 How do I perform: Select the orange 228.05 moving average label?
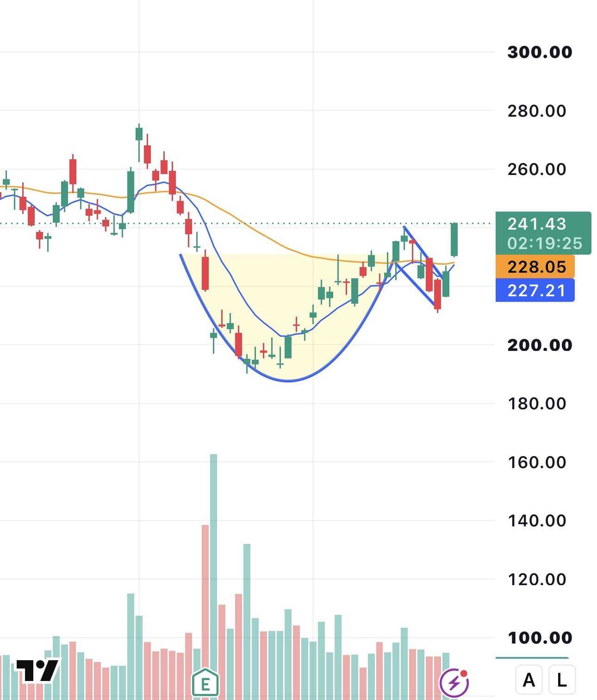535,267
